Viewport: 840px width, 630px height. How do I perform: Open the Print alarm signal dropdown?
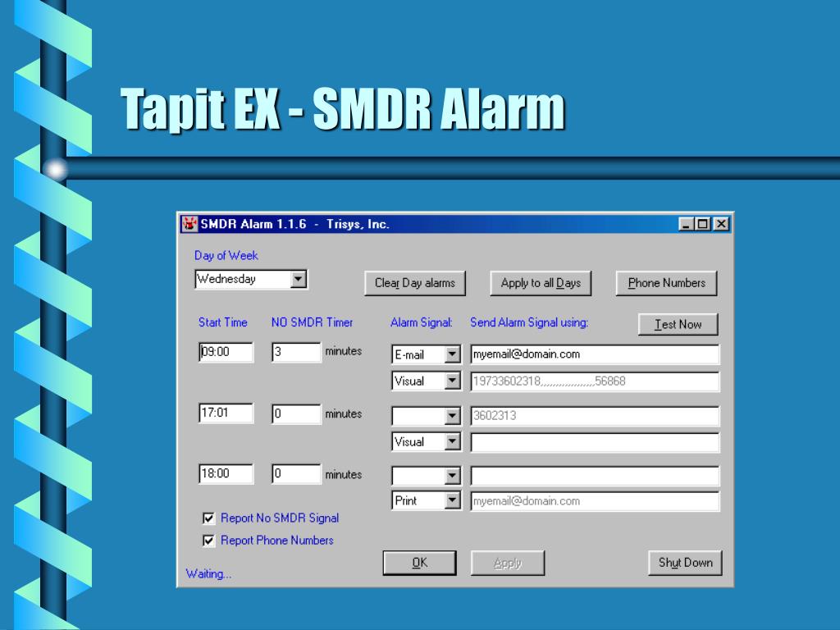tap(452, 500)
